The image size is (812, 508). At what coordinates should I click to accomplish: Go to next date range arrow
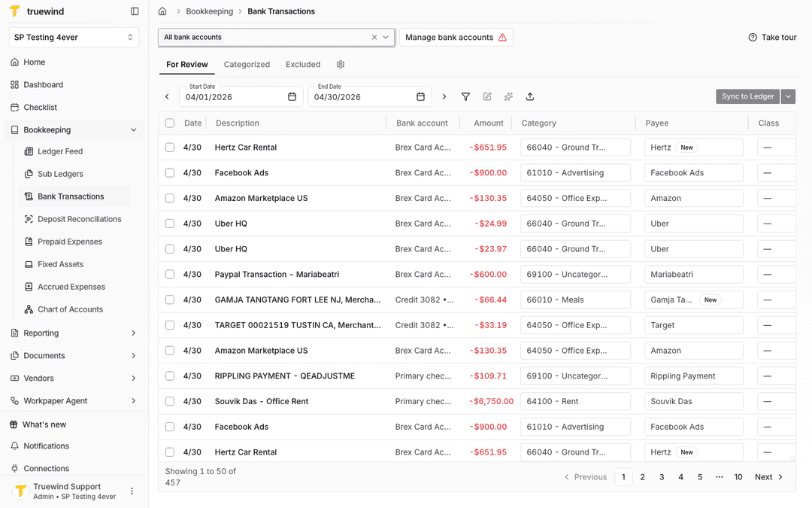[x=444, y=96]
